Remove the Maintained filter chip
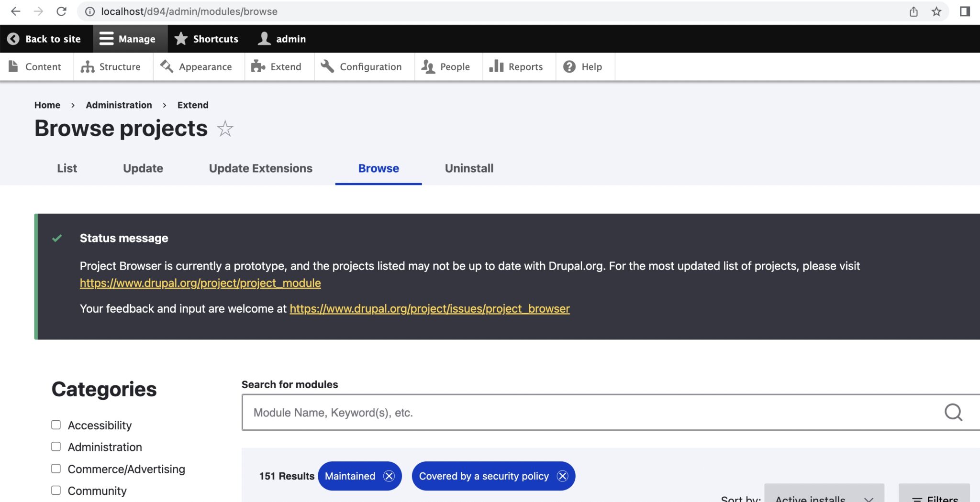The height and width of the screenshot is (502, 980). (x=389, y=476)
